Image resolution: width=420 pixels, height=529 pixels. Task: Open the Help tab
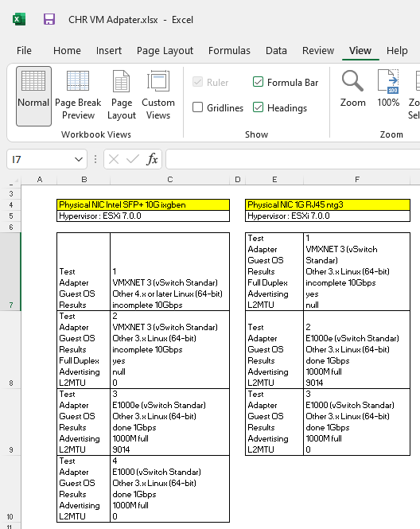point(397,51)
